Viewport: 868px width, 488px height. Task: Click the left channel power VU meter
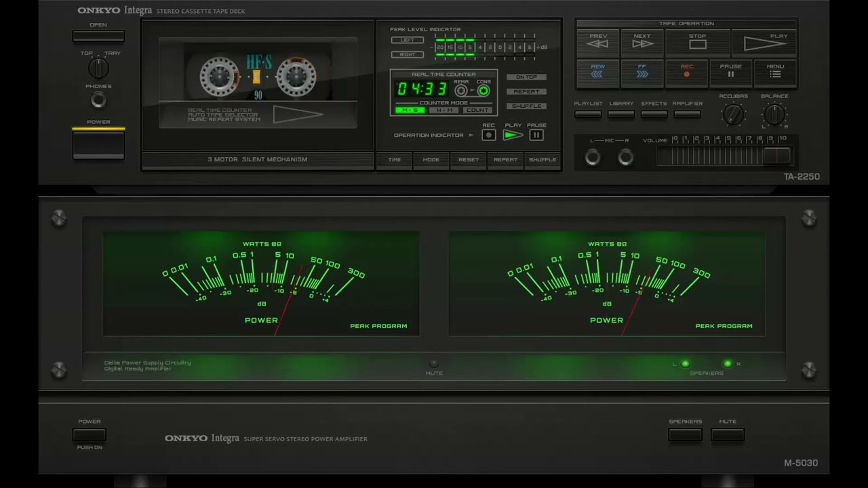(x=261, y=283)
